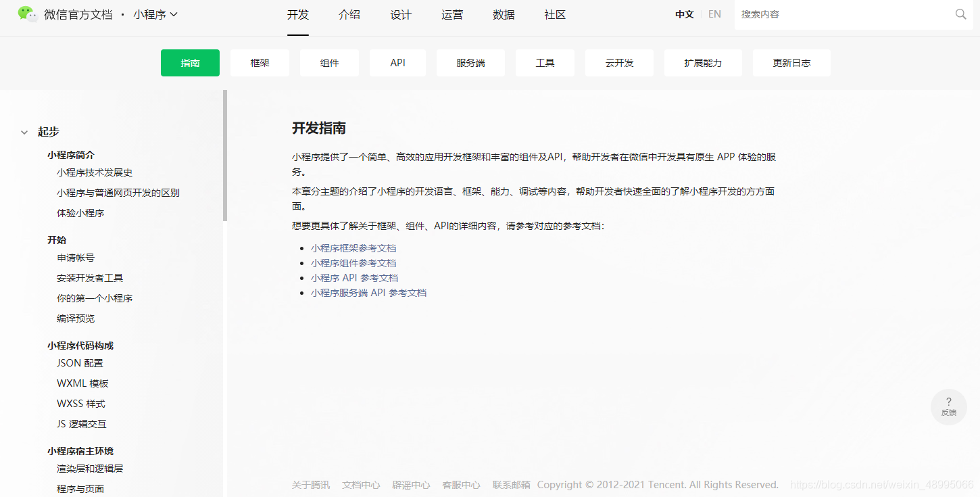Open 小程序简介 in sidebar
The width and height of the screenshot is (980, 497).
coord(71,155)
